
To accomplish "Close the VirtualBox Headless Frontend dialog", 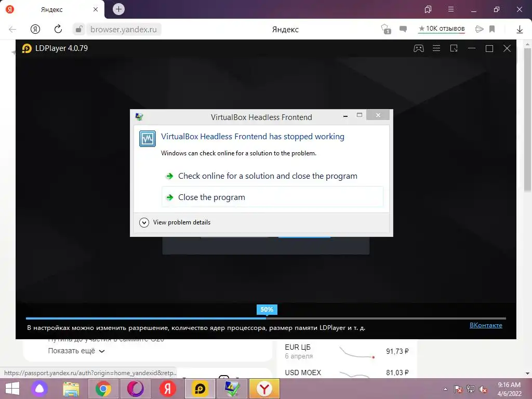I will [378, 115].
